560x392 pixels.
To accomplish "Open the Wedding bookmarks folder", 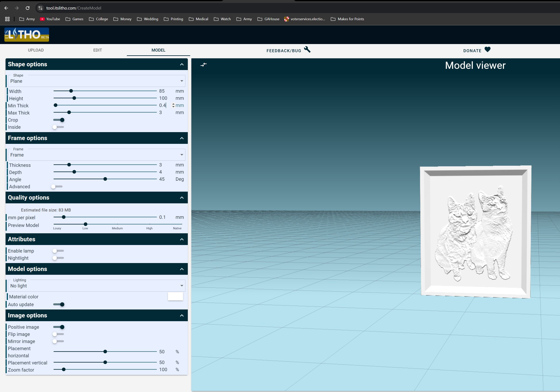I will click(147, 19).
